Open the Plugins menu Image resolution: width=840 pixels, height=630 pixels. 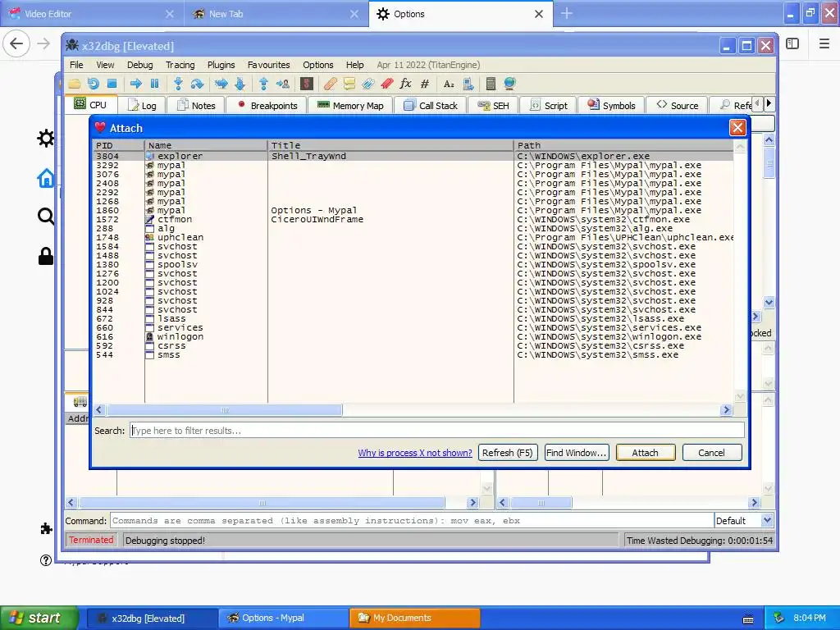pos(221,65)
